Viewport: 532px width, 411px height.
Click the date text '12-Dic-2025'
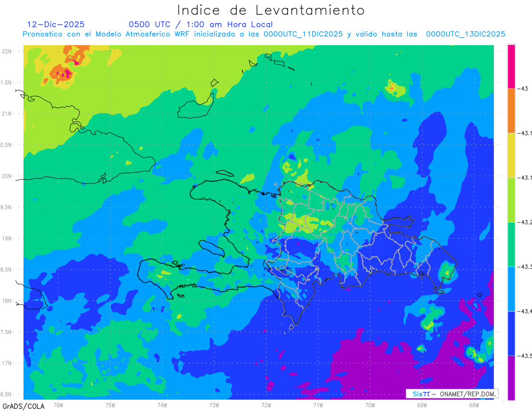click(56, 24)
